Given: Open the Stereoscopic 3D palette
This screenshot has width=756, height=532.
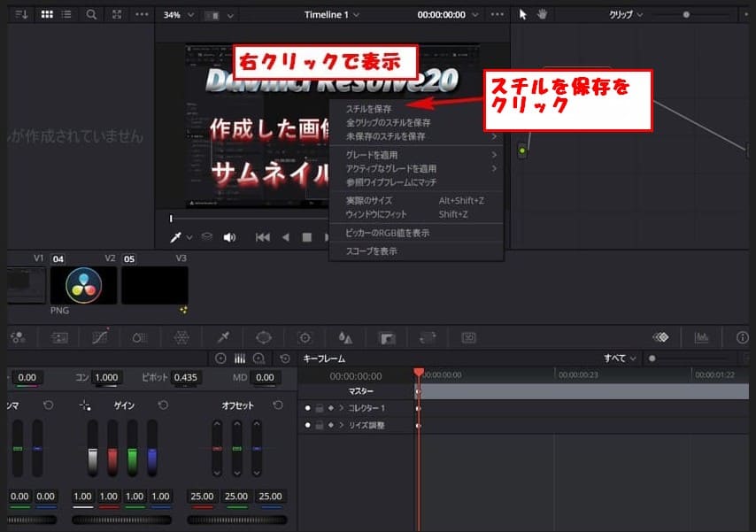Looking at the screenshot, I should coord(468,337).
